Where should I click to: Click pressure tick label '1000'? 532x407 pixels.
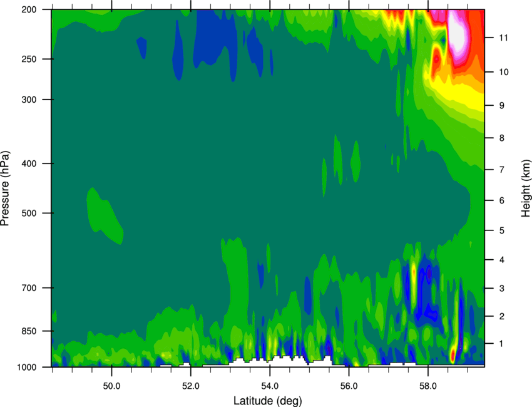[27, 367]
